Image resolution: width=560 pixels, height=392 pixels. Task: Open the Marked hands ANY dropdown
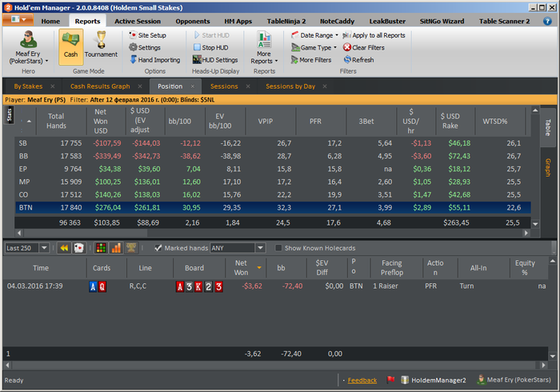point(260,248)
